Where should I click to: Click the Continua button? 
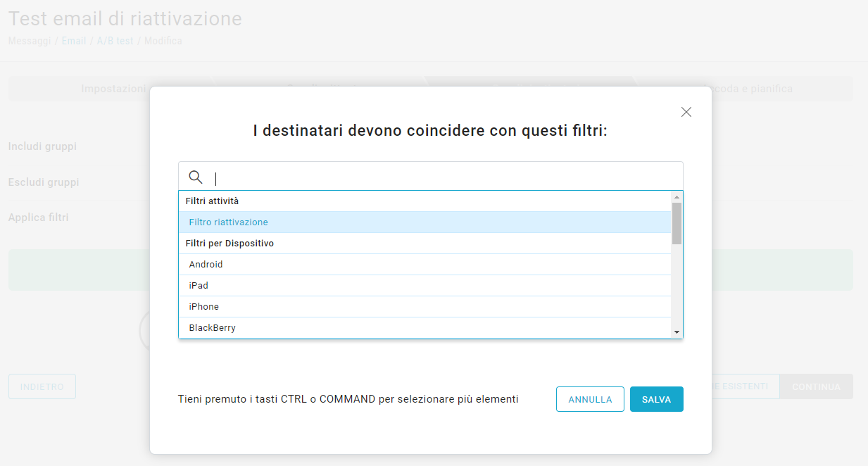pyautogui.click(x=816, y=386)
